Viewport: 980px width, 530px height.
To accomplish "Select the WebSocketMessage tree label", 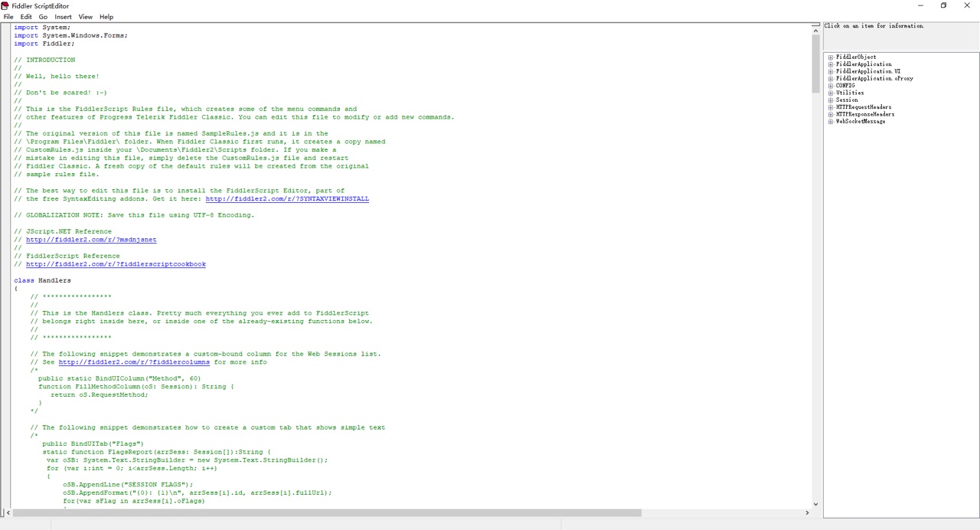I will click(x=861, y=122).
